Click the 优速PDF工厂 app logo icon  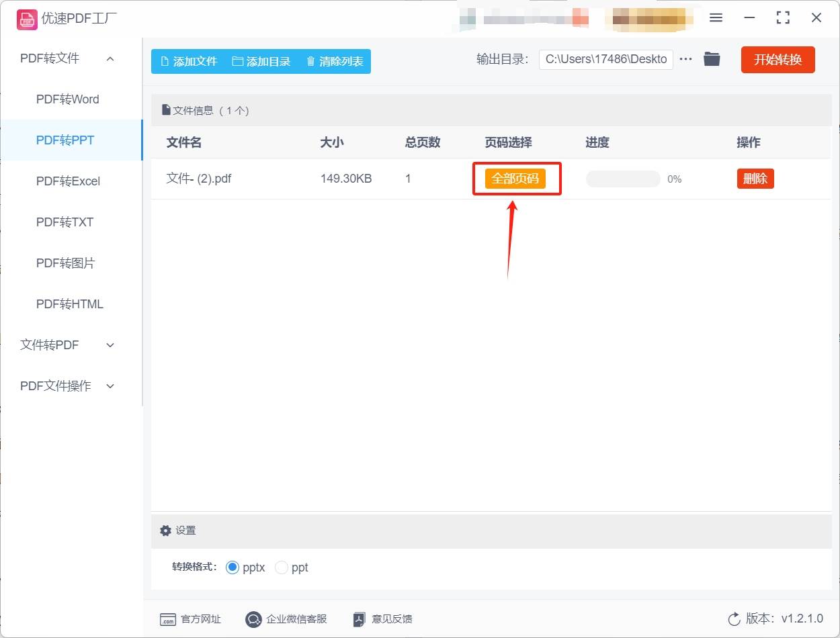[x=27, y=19]
